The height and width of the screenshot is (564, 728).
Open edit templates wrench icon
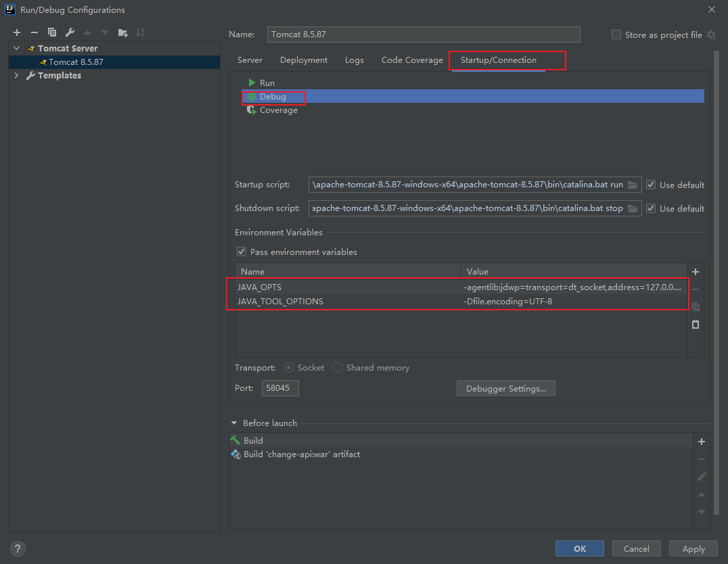point(70,32)
